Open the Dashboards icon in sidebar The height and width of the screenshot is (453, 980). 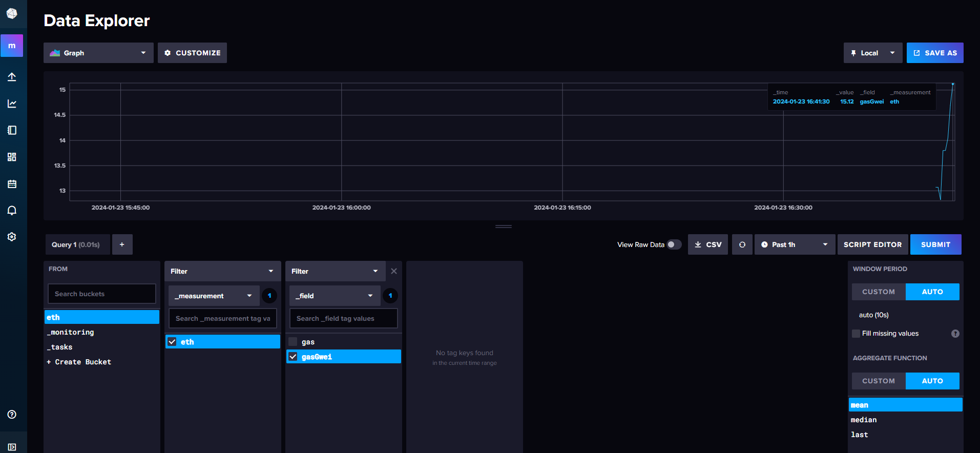tap(12, 157)
